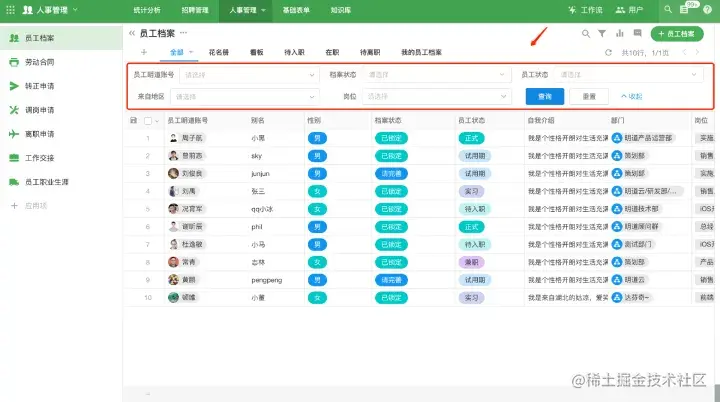Click the 用户 users icon in header

(620, 10)
